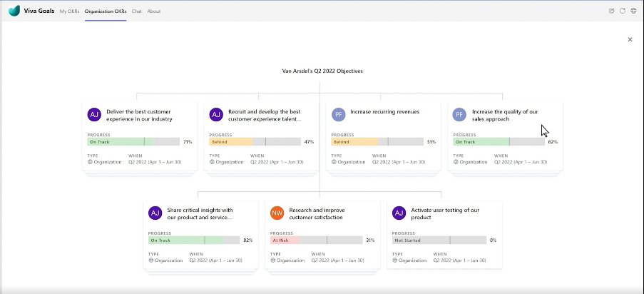The width and height of the screenshot is (644, 294).
Task: Click AJ avatar on Activate user testing card
Action: [x=399, y=213]
